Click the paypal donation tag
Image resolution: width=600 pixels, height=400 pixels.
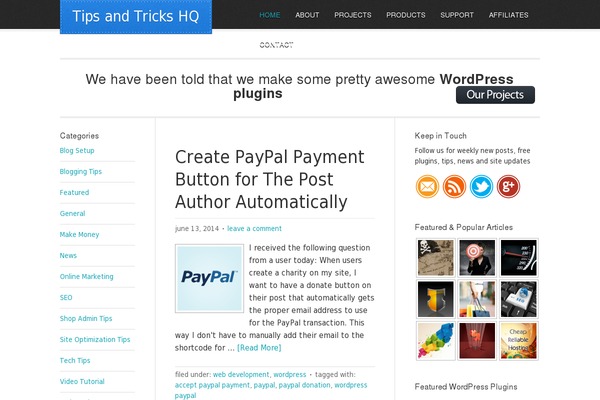[x=305, y=385]
